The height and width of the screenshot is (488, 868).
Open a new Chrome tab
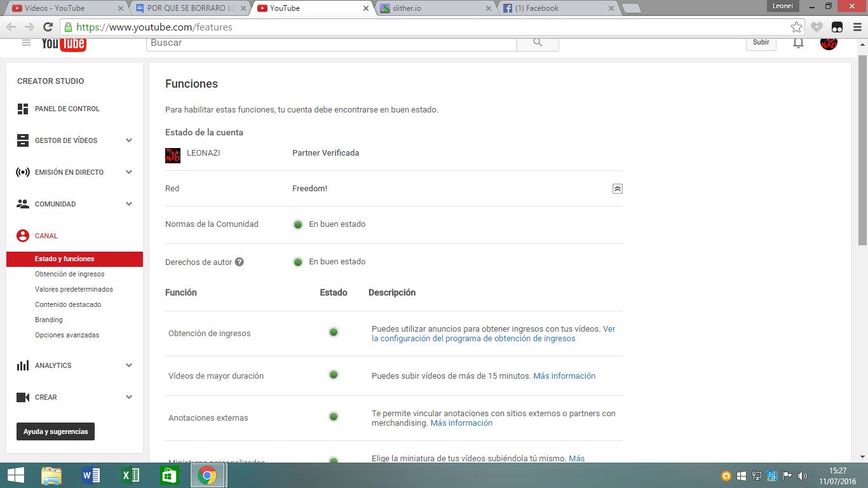pos(631,8)
